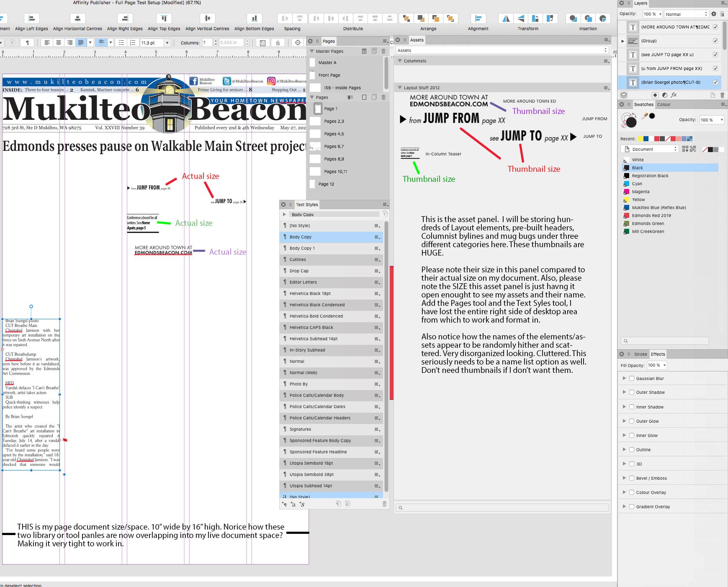Expand the Gradient Overlay effect settings

tap(624, 507)
